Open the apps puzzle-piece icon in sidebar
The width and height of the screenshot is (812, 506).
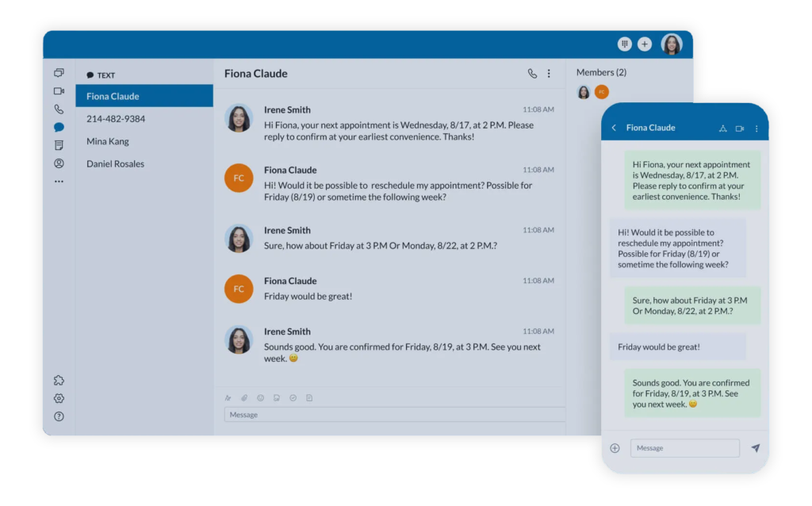pos(59,381)
